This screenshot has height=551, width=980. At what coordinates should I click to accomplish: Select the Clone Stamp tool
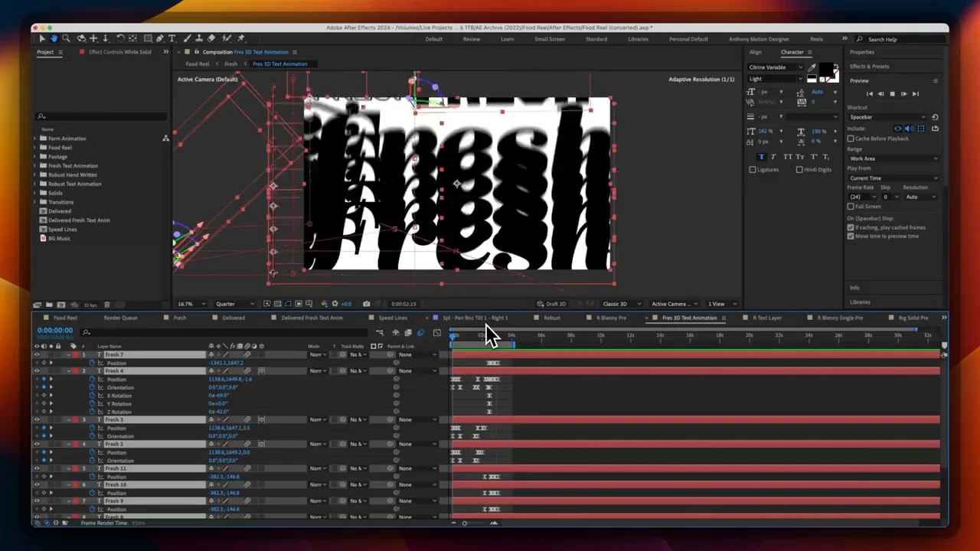[x=199, y=38]
